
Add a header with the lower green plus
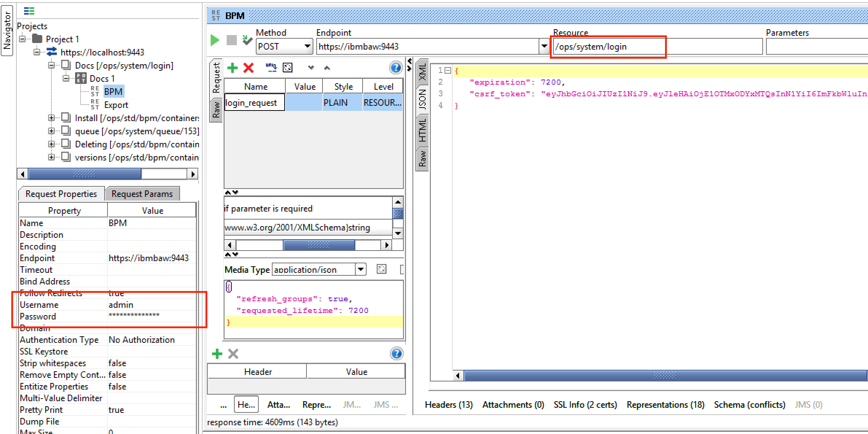pos(217,353)
